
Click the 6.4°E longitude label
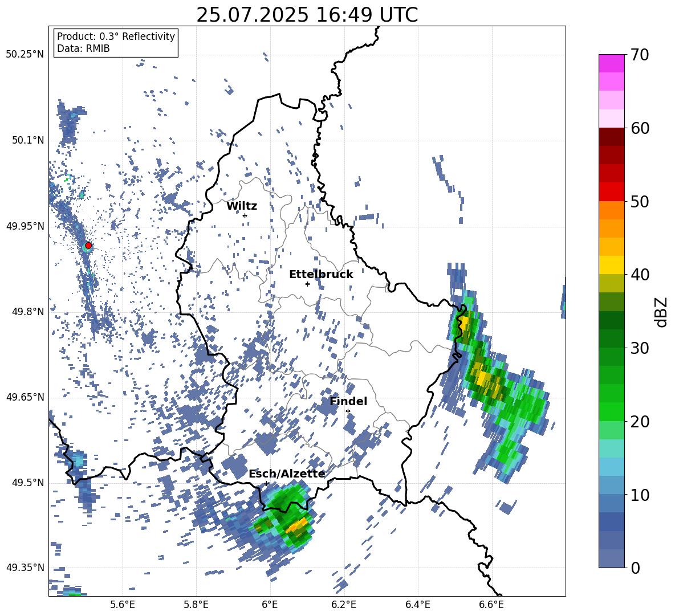(417, 605)
